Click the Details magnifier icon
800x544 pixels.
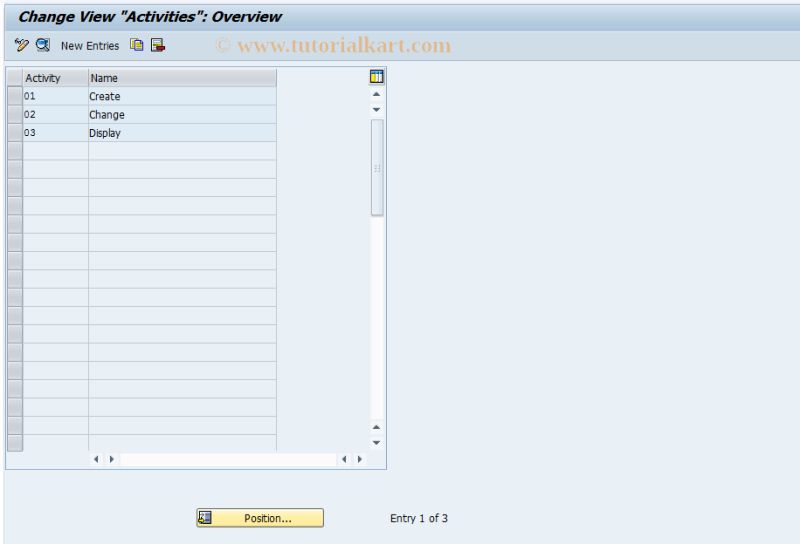click(43, 45)
